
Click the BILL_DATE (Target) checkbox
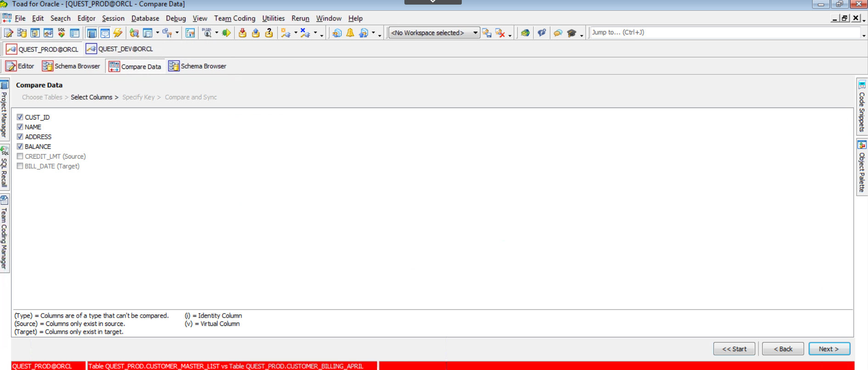tap(20, 166)
